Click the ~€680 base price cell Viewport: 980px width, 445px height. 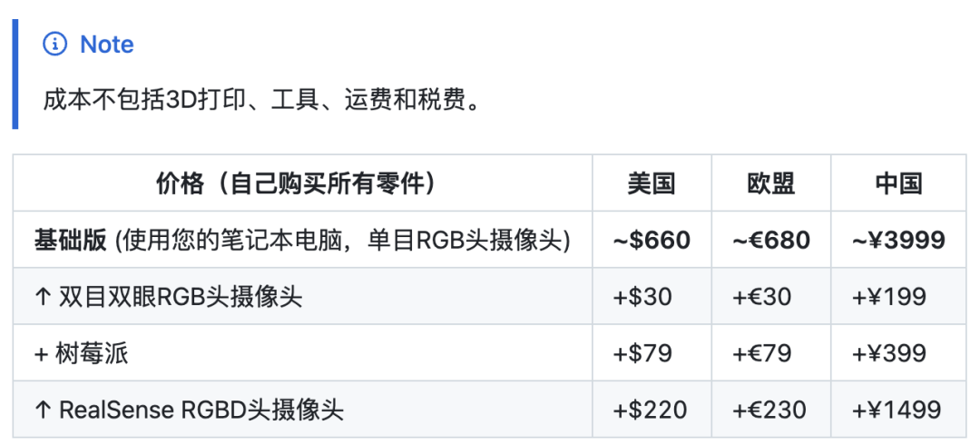(x=771, y=241)
